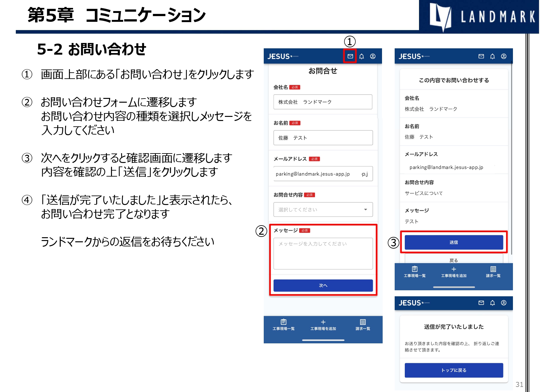Open 請求一覧 tab in the confirmation screen
The height and width of the screenshot is (392, 555).
point(493,272)
